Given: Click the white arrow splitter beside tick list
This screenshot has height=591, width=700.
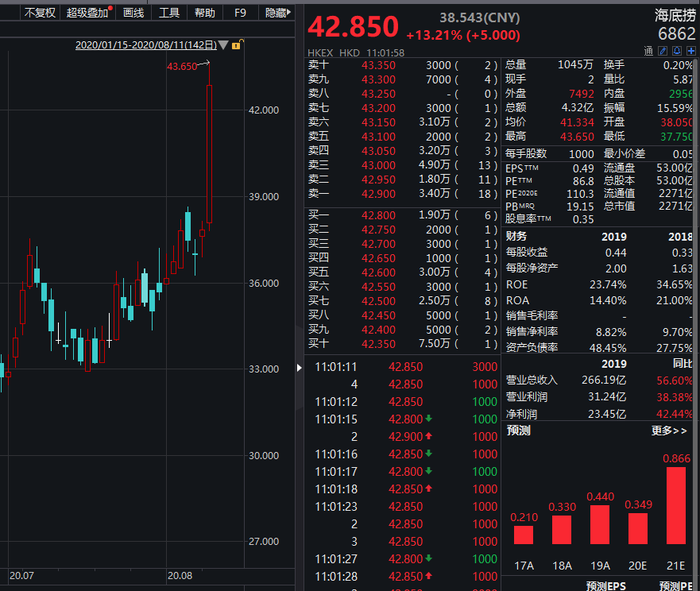Looking at the screenshot, I should coord(299,368).
